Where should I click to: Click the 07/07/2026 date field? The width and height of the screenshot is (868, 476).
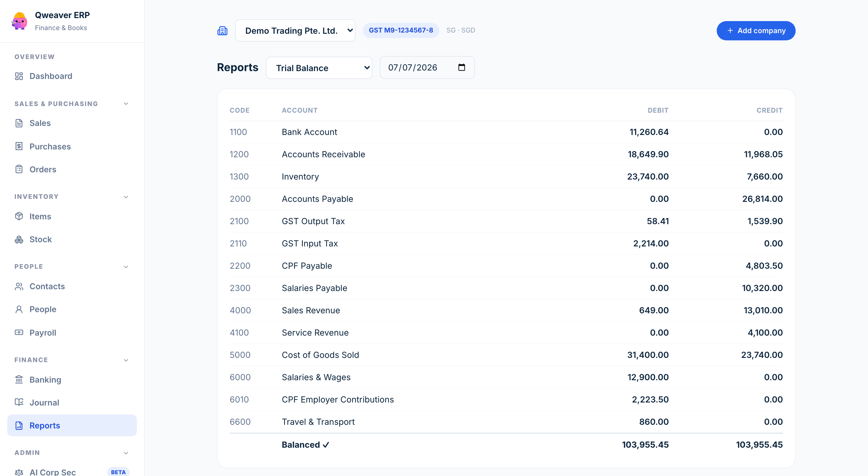tap(427, 67)
